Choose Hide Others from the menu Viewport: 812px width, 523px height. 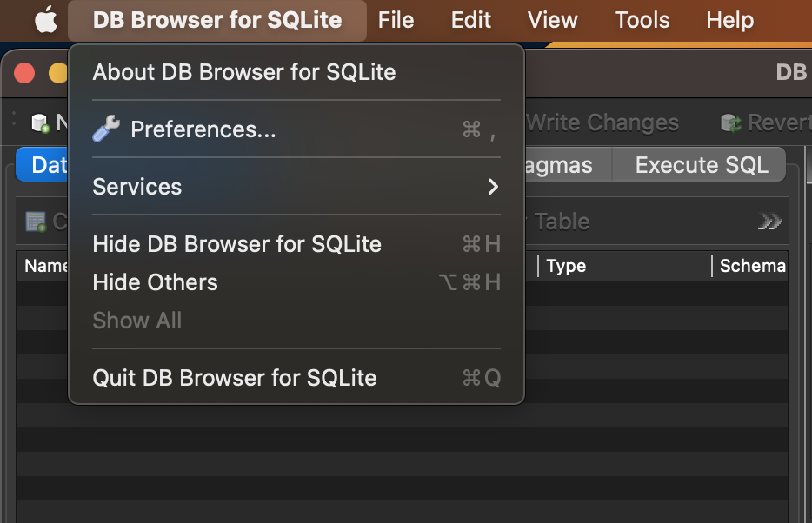click(x=155, y=282)
